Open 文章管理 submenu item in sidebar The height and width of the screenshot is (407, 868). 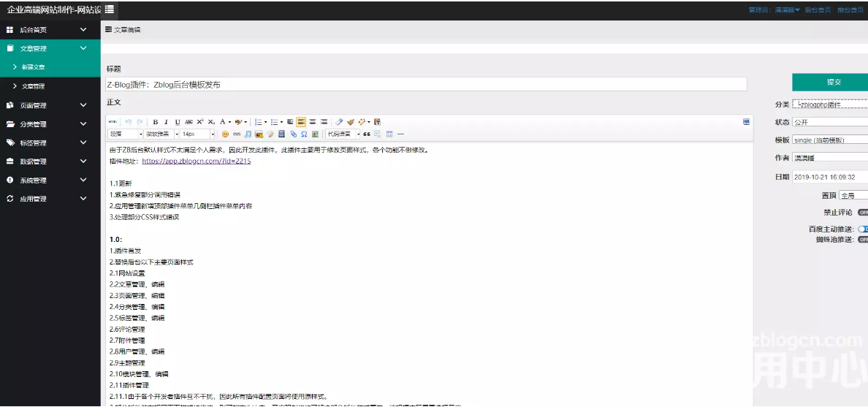click(x=34, y=86)
